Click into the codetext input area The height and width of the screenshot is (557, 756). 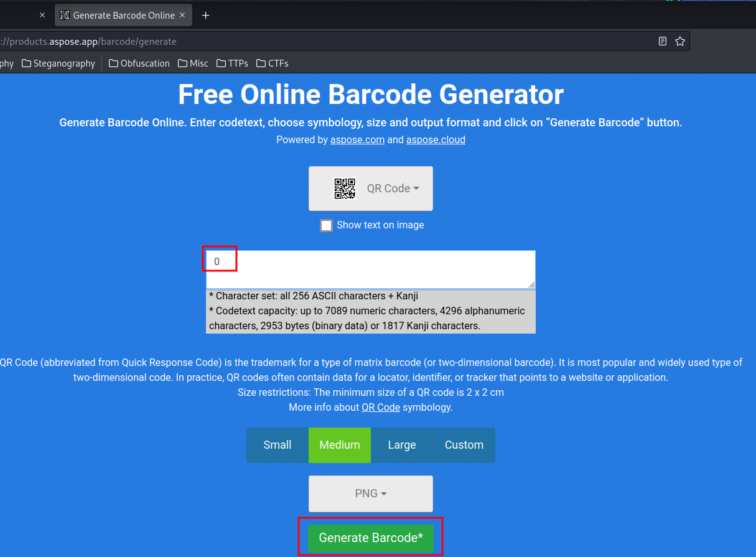pyautogui.click(x=371, y=269)
